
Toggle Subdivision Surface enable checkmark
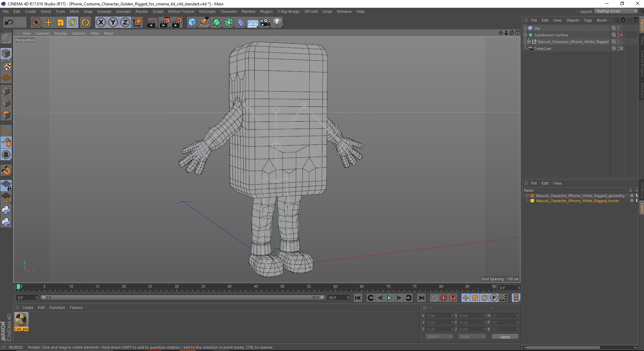click(621, 35)
